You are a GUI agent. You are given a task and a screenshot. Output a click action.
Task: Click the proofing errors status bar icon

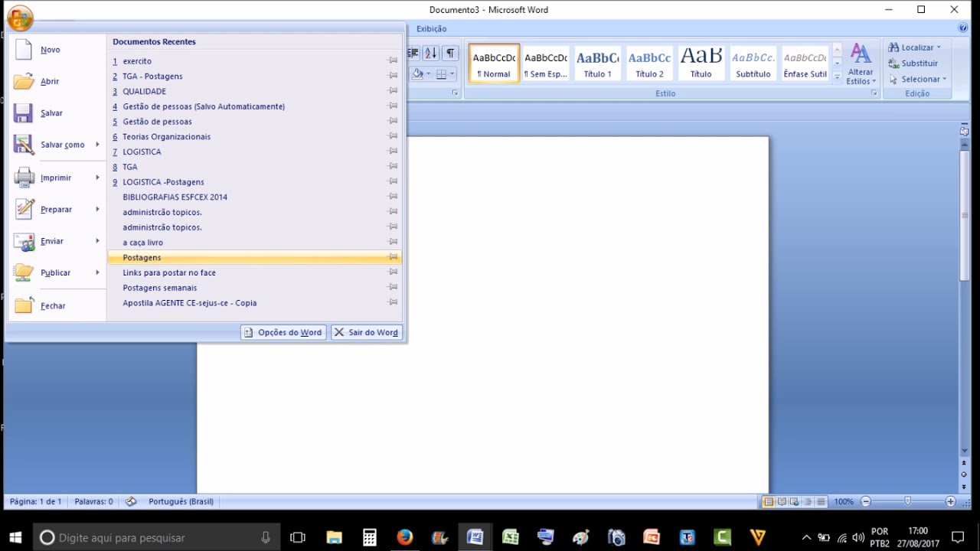coord(131,501)
